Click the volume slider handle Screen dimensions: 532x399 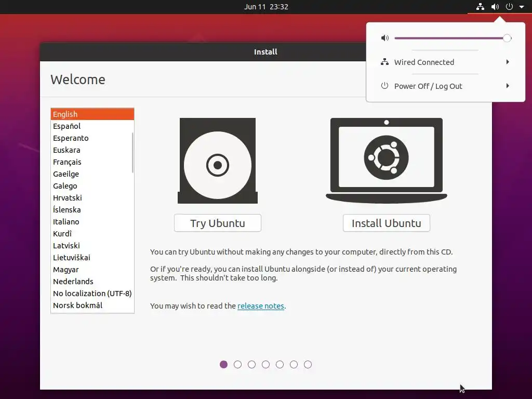point(507,38)
